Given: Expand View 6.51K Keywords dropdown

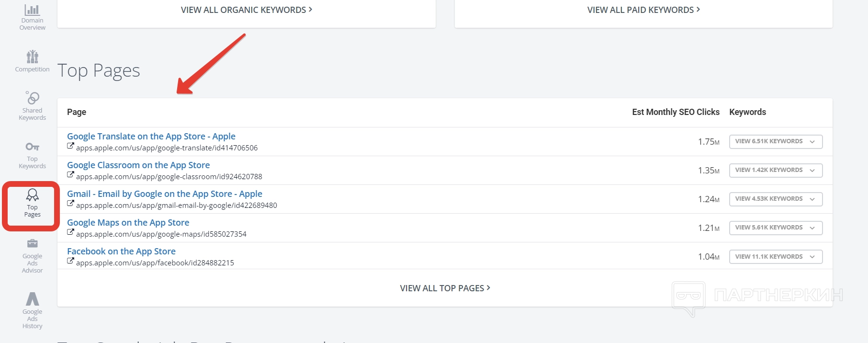Looking at the screenshot, I should click(776, 142).
